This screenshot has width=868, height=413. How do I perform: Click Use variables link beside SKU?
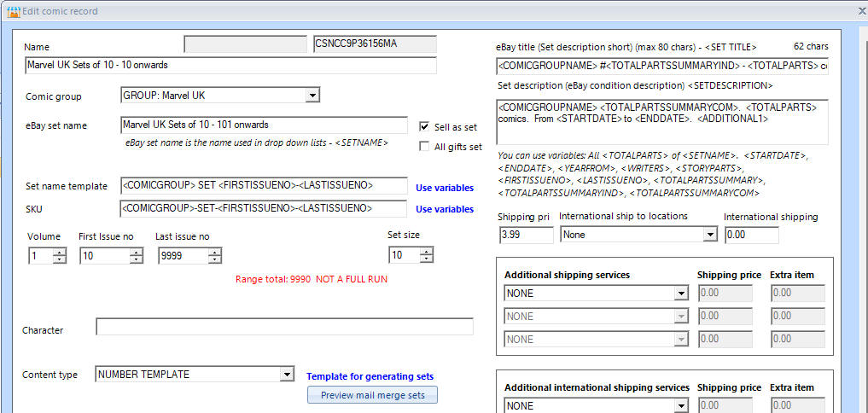pos(445,209)
